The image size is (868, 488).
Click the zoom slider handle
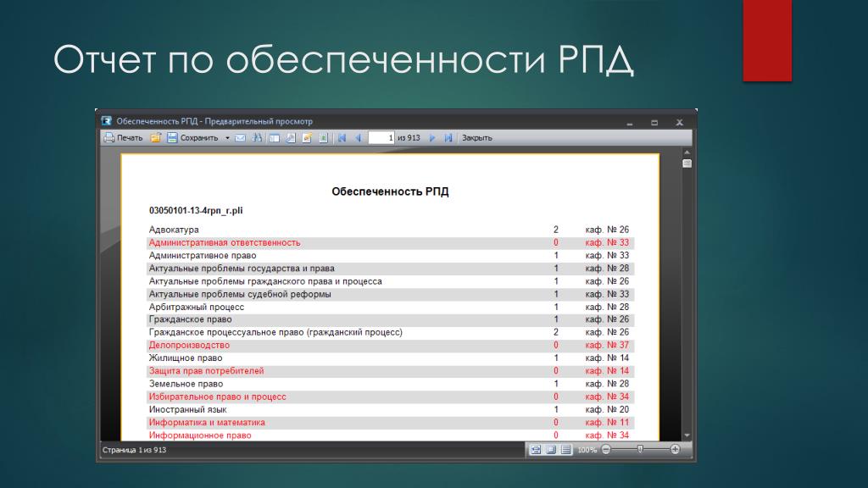click(641, 449)
